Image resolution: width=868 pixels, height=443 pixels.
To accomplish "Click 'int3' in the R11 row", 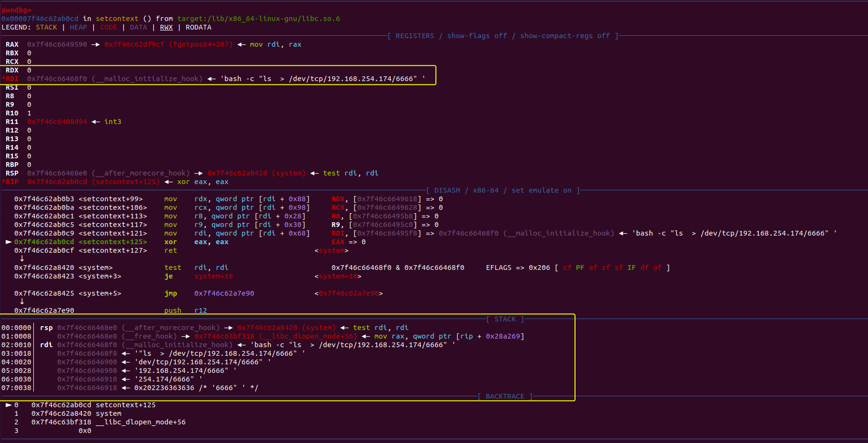I will click(x=113, y=122).
